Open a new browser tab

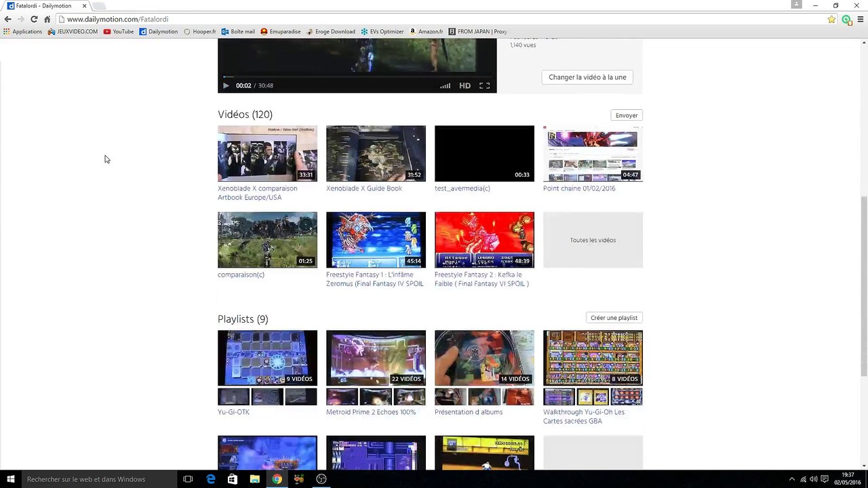(x=99, y=6)
